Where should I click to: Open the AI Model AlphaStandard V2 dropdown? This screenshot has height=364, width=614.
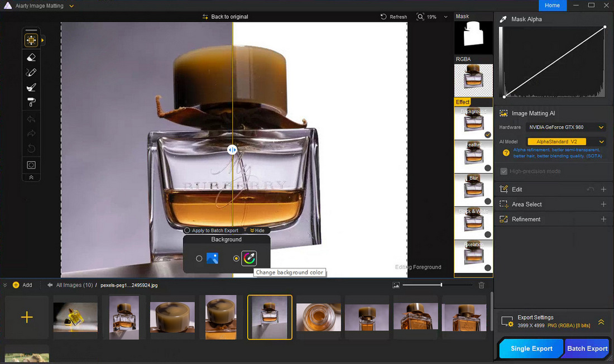click(566, 142)
